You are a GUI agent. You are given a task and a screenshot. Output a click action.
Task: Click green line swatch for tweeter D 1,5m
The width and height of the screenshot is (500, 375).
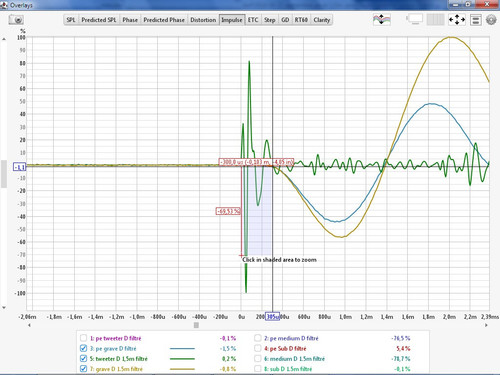[x=182, y=359]
